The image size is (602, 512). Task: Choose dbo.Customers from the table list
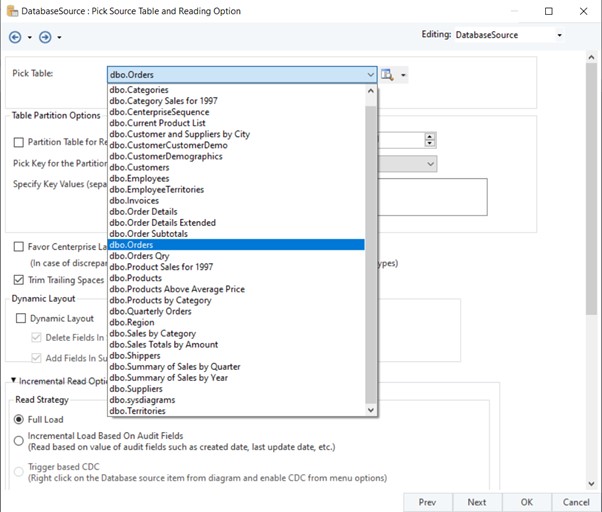[x=139, y=167]
